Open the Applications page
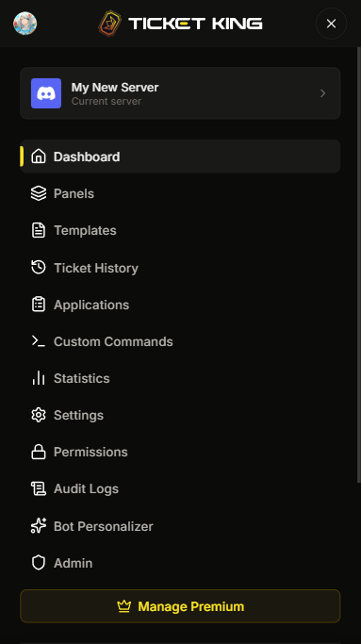 (x=180, y=305)
